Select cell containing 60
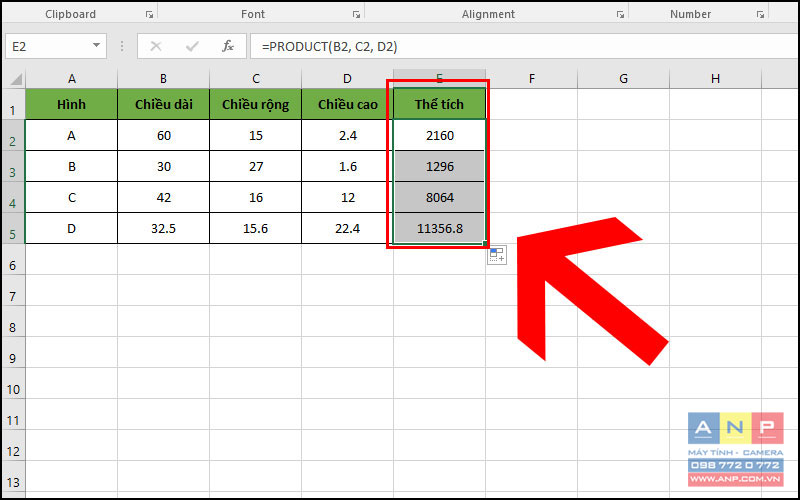Image resolution: width=800 pixels, height=500 pixels. (x=163, y=136)
